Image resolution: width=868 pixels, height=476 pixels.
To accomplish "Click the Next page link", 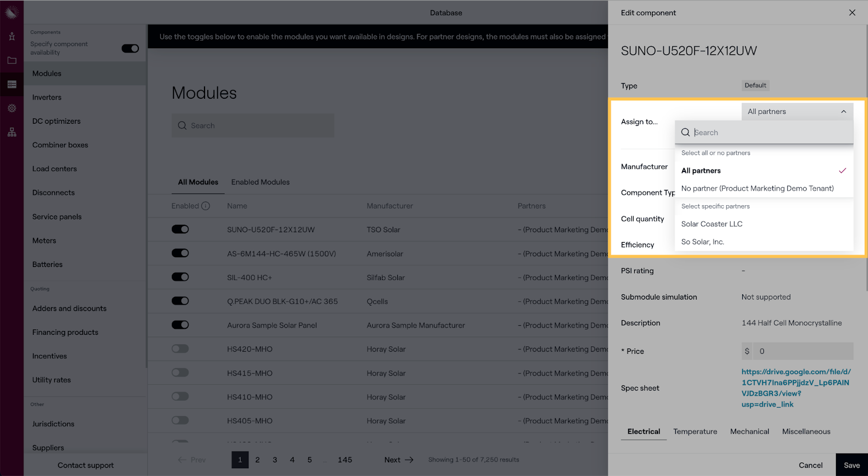I will coord(399,460).
